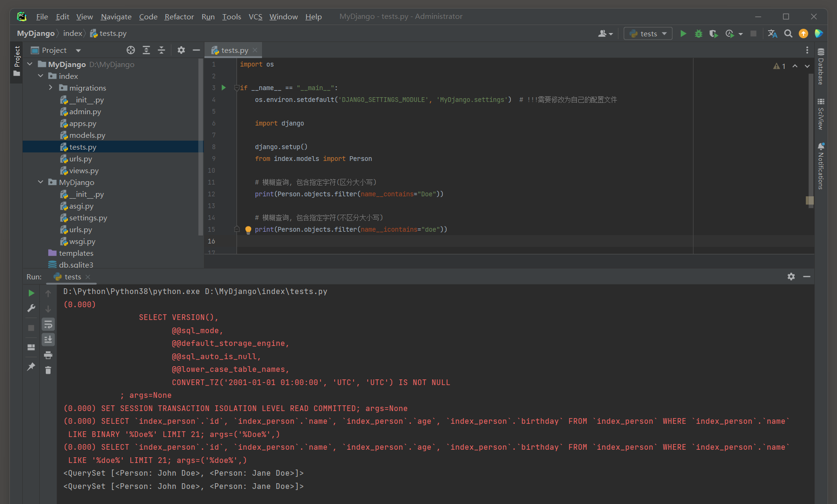This screenshot has height=504, width=837.
Task: Hide the Run panel with minus icon
Action: pos(807,277)
